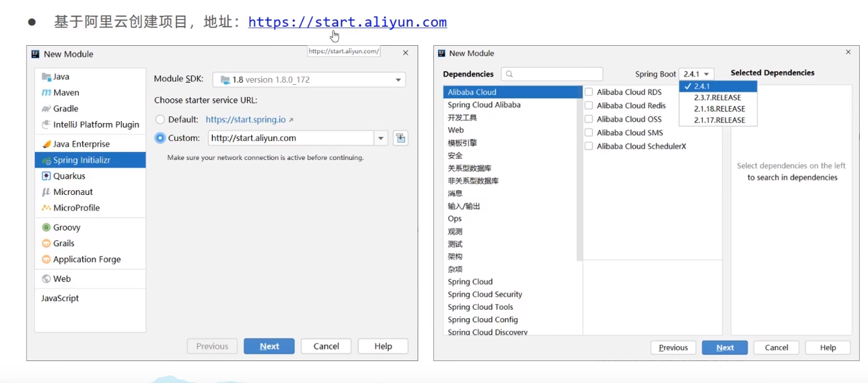
Task: Select 关系型数据库 category
Action: pyautogui.click(x=510, y=168)
